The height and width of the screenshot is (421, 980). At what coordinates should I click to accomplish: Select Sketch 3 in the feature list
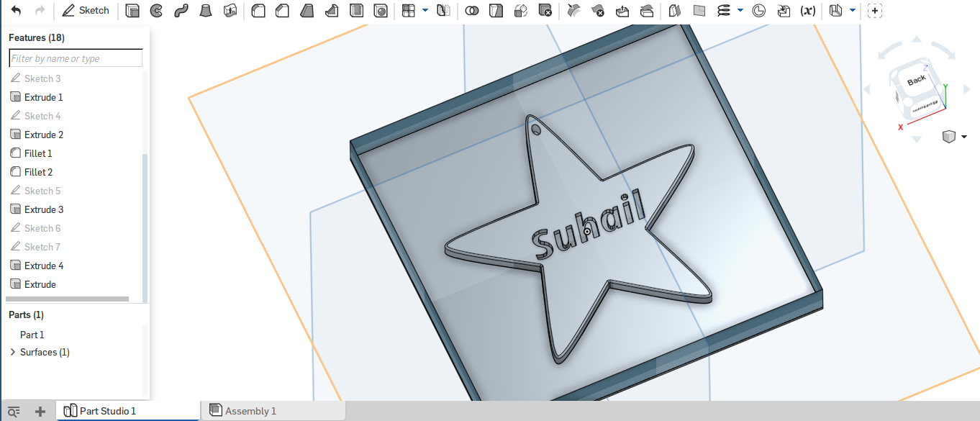click(42, 78)
